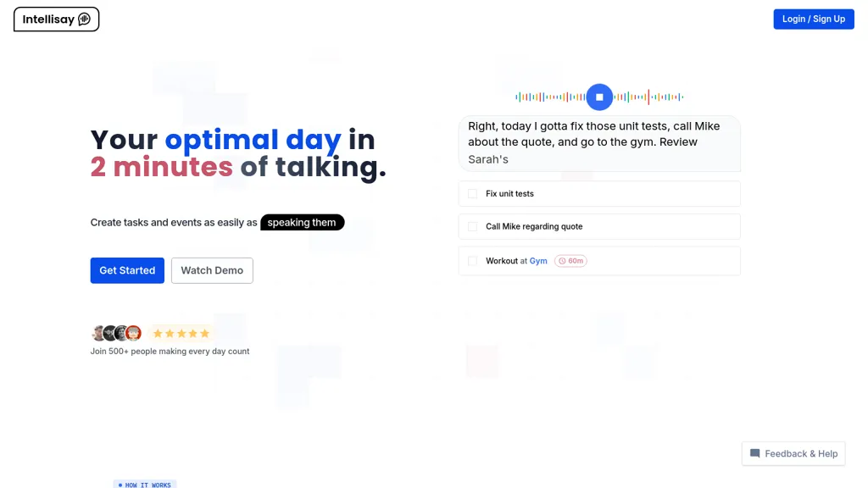The image size is (868, 488).
Task: Open the Feedback & Help panel
Action: click(x=793, y=454)
